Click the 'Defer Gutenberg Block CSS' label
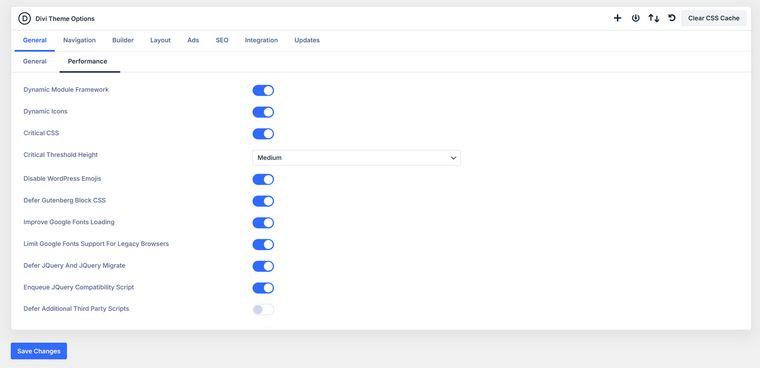The image size is (760, 368). (x=64, y=200)
